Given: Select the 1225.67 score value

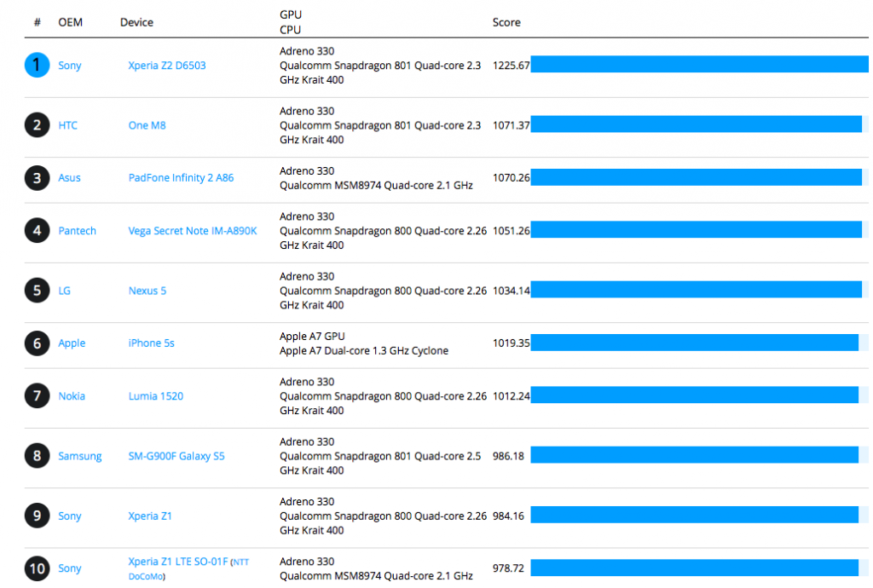Looking at the screenshot, I should point(512,66).
